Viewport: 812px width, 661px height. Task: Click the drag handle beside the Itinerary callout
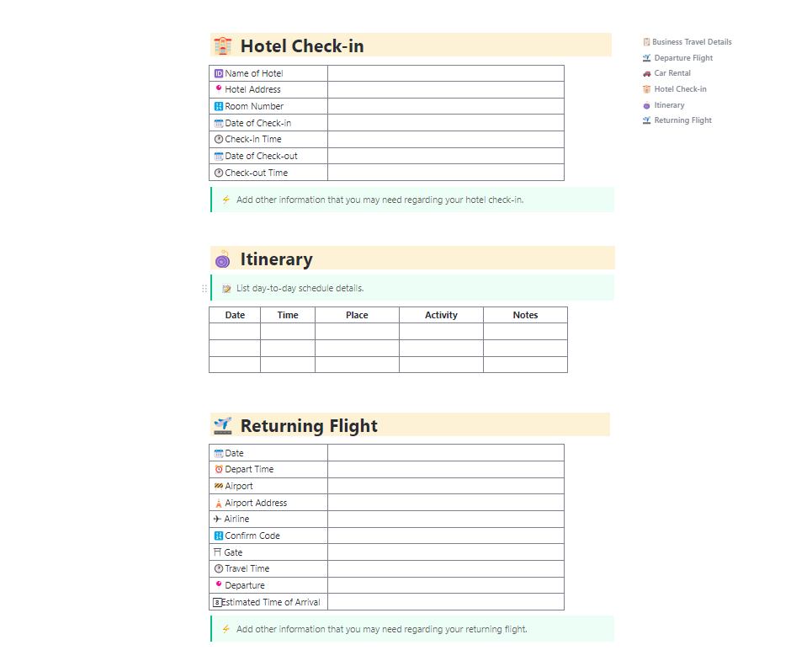[204, 287]
